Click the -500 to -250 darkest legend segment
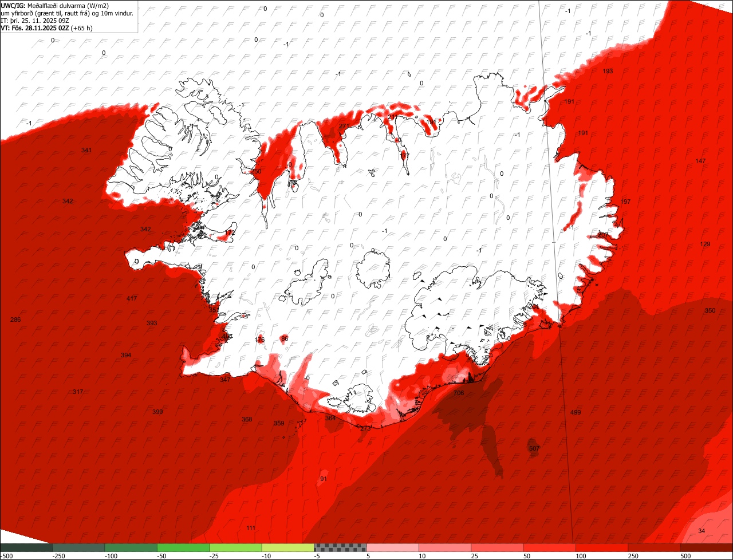Viewport: 733px width, 560px height. tap(26, 547)
